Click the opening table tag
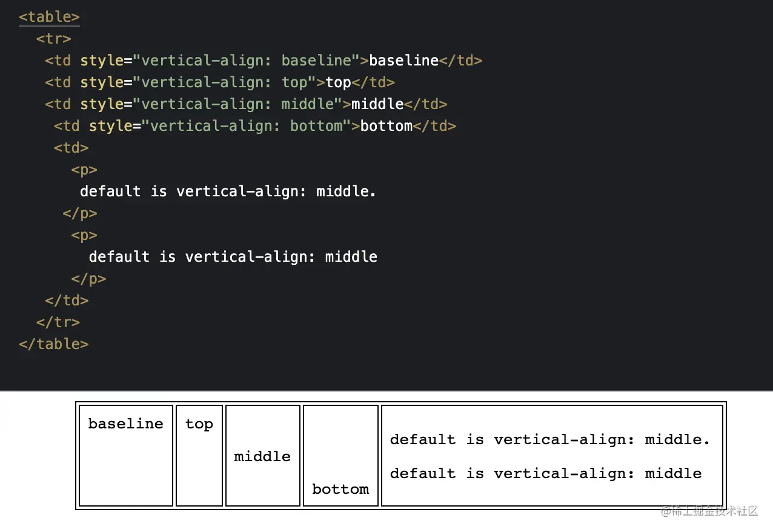The height and width of the screenshot is (532, 773). click(49, 17)
